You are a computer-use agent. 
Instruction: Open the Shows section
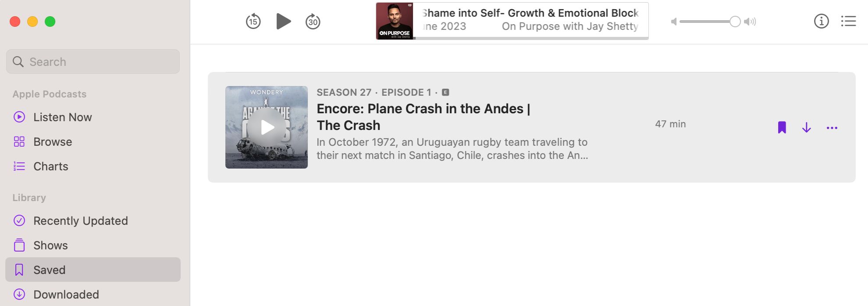[x=50, y=245]
